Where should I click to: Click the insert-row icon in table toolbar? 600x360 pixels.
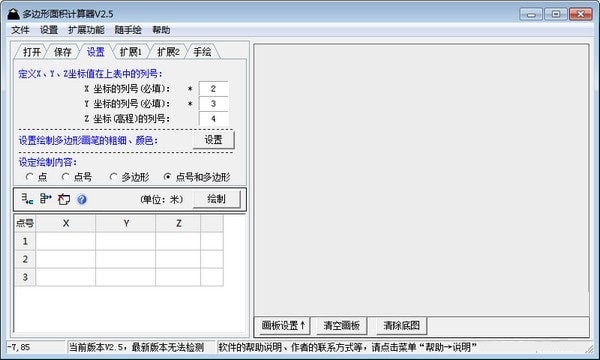point(27,199)
